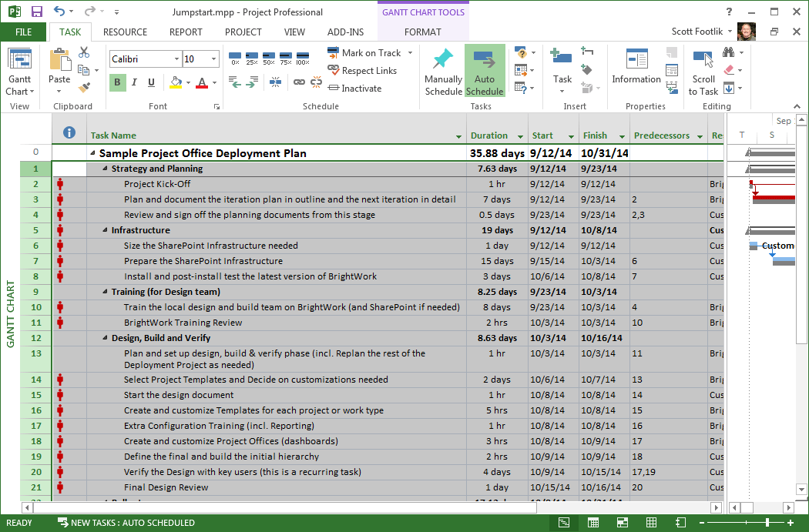
Task: Toggle Auto Schedule mode
Action: point(485,71)
